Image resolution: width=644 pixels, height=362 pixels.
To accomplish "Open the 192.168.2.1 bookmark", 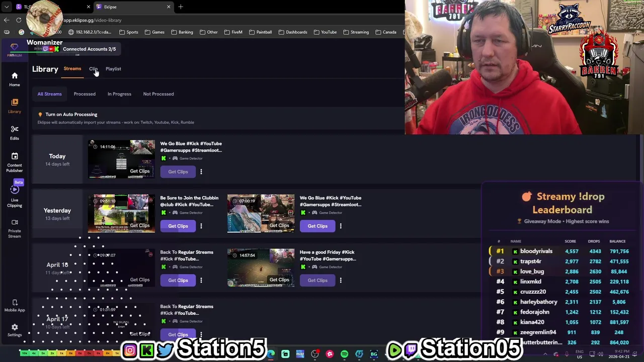I will click(90, 32).
